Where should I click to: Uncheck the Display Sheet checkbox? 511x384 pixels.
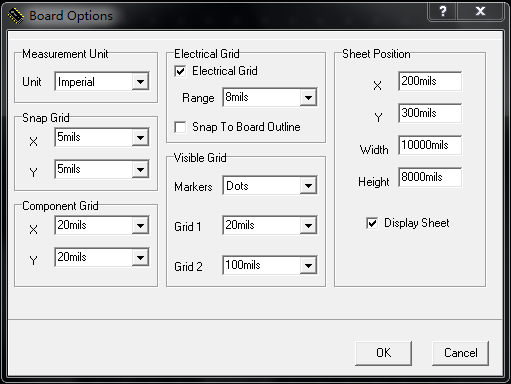click(372, 223)
